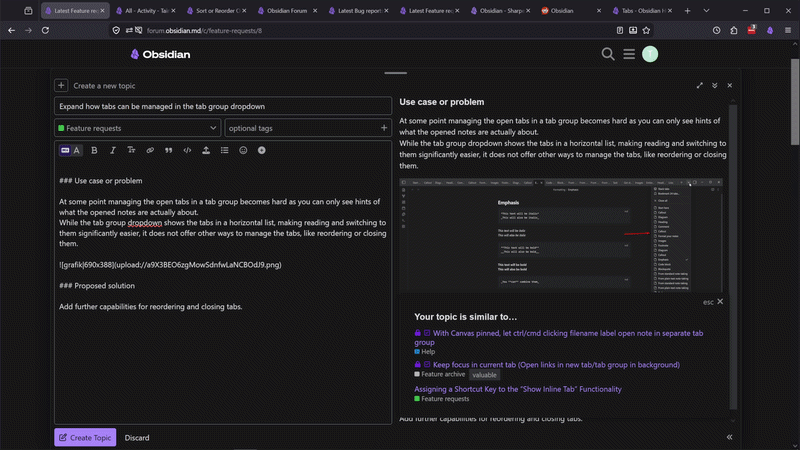Open the list all tabs dropdown
This screenshot has height=450, width=800.
coord(706,10)
